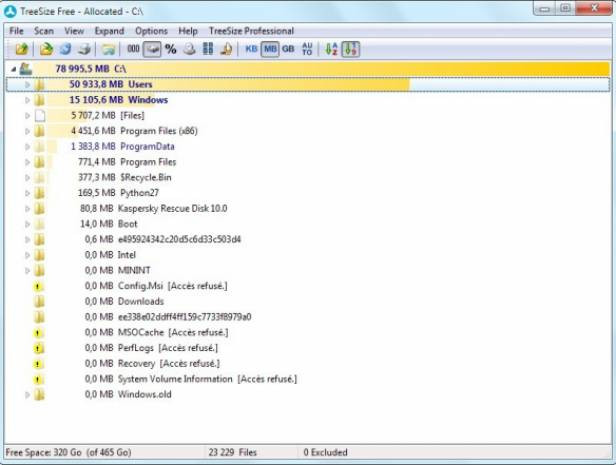Open the Expand menu

(x=109, y=31)
